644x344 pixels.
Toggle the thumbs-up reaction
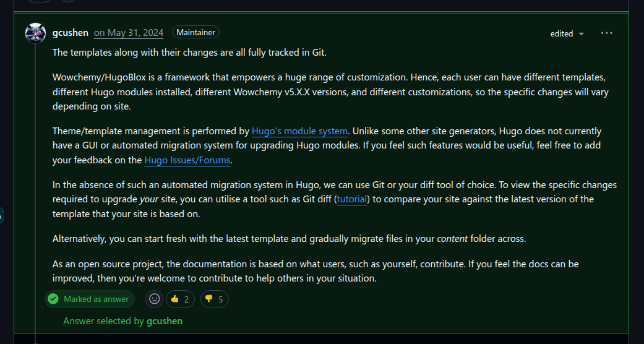(x=180, y=299)
